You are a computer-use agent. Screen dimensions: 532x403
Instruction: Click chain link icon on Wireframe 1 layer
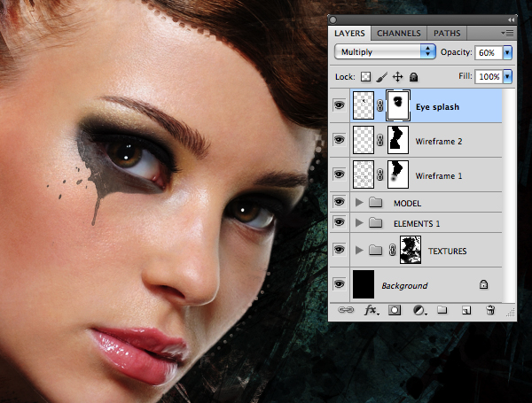[380, 174]
